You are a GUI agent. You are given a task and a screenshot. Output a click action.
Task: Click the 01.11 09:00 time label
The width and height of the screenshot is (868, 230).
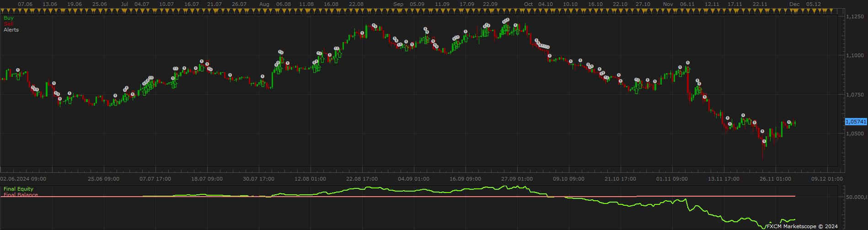tap(672, 179)
